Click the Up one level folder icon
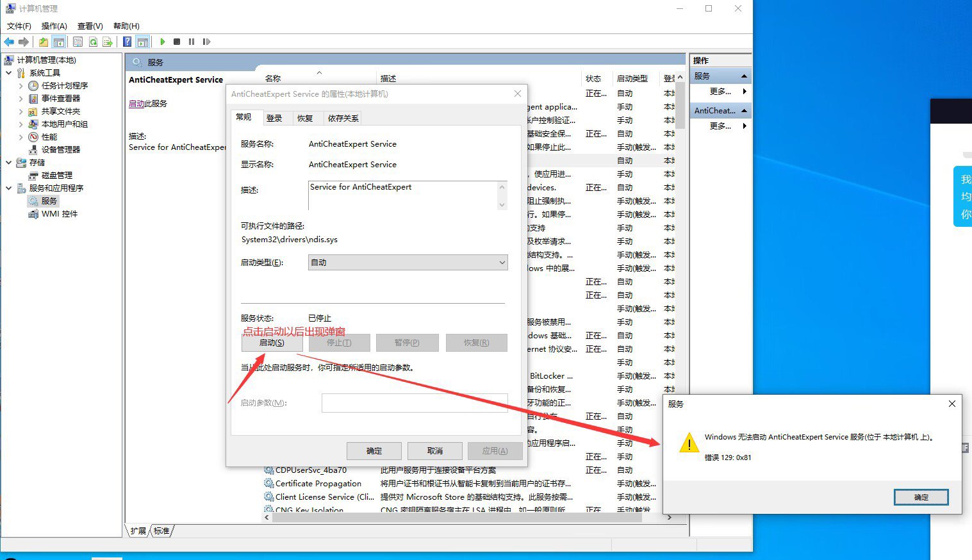 pyautogui.click(x=43, y=42)
